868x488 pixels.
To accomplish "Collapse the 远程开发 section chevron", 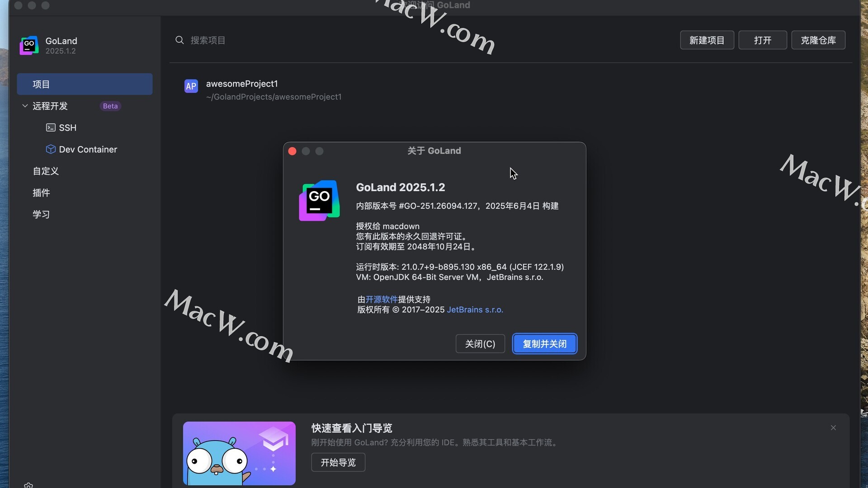I will tap(25, 106).
